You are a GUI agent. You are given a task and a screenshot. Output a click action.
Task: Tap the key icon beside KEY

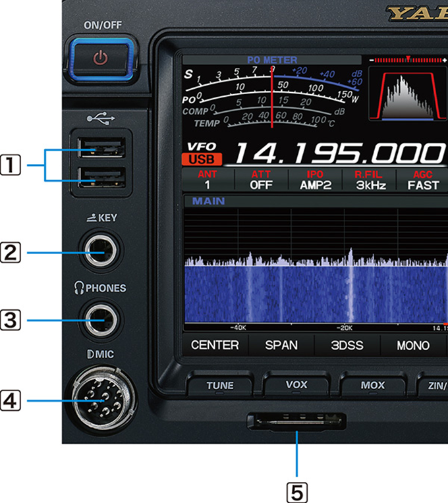coord(92,218)
